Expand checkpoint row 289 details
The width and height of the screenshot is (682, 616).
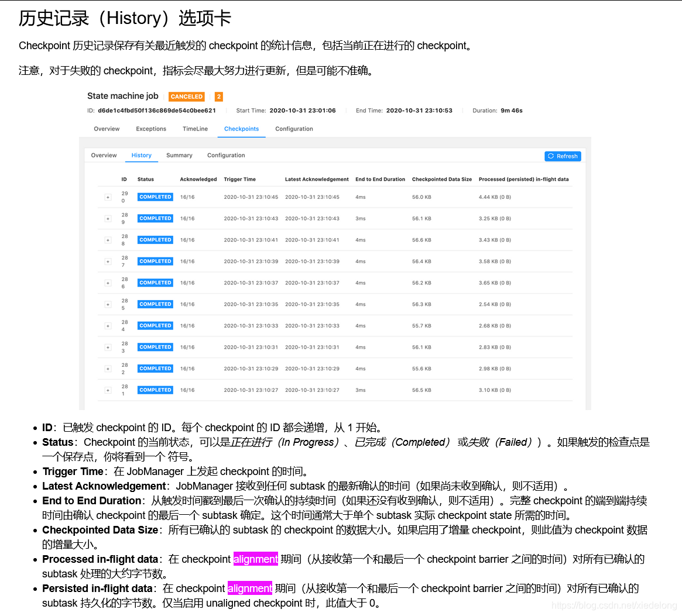(x=108, y=219)
